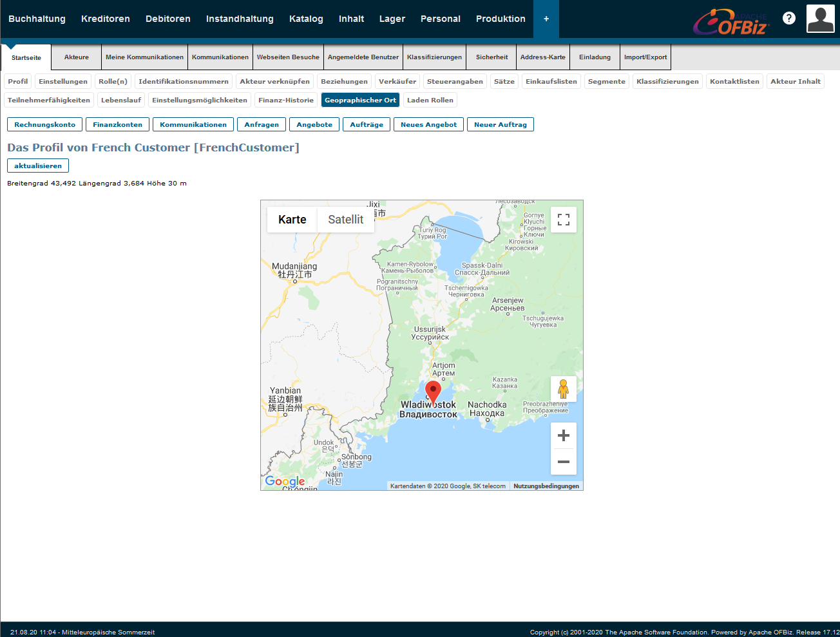The height and width of the screenshot is (637, 840).
Task: Open the Laden Rollen sub-tab
Action: coord(430,100)
